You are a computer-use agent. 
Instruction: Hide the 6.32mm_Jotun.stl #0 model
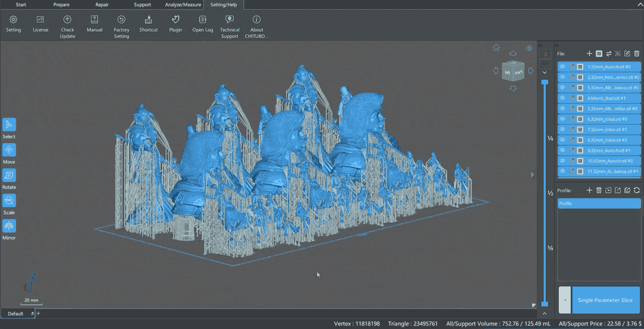(x=563, y=119)
